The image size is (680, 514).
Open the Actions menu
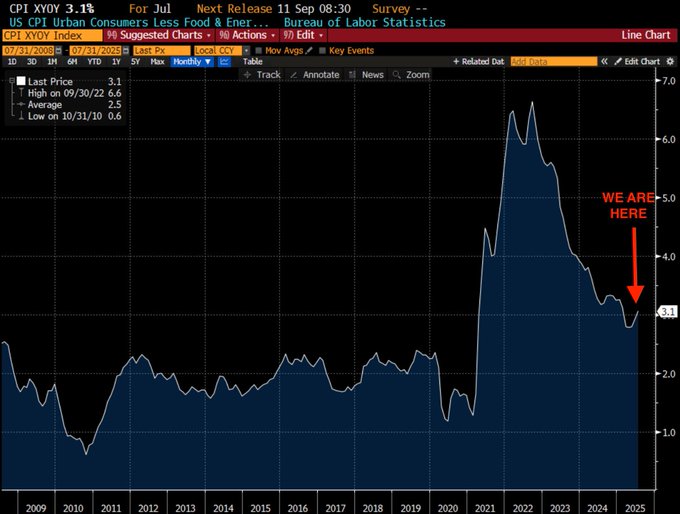tap(247, 35)
